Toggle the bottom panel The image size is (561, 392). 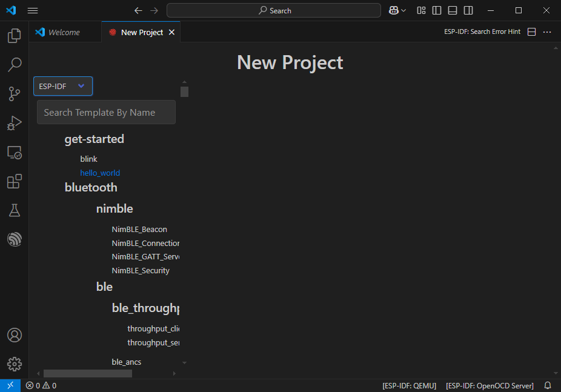click(452, 10)
